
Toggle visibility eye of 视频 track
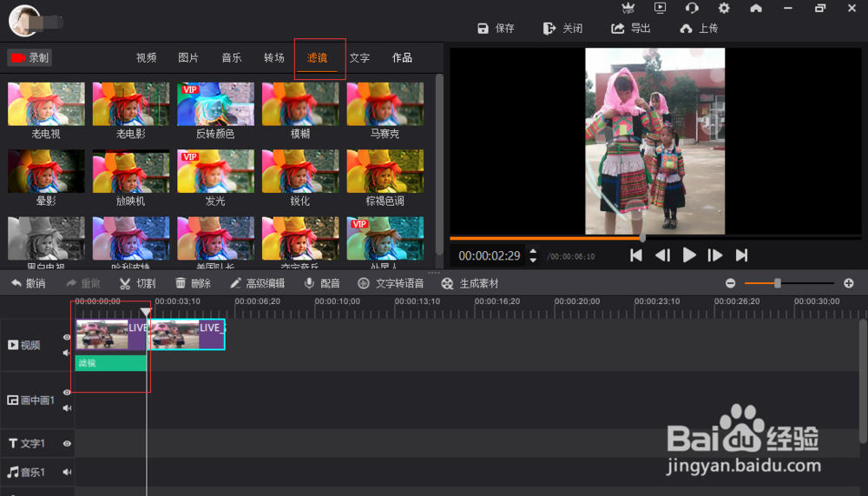(67, 338)
